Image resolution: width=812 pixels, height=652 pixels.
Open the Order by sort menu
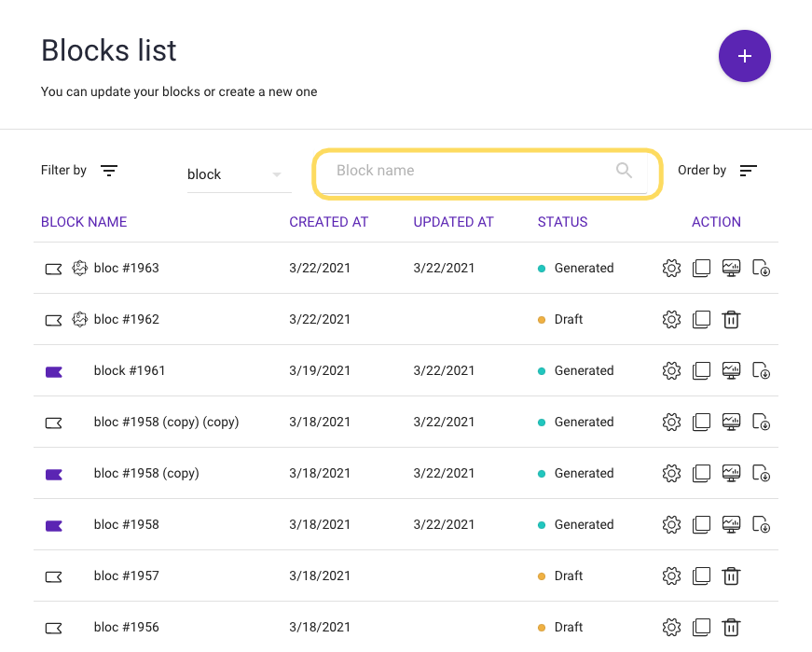[x=748, y=171]
